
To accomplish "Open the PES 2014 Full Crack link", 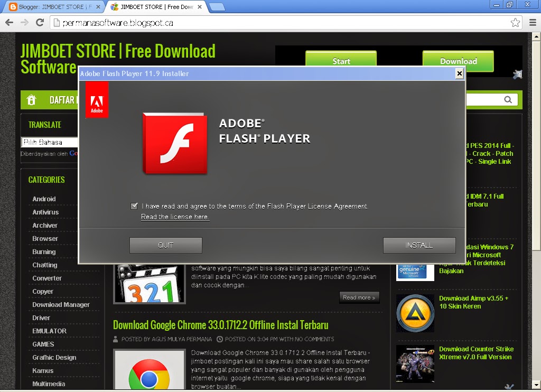I will point(489,154).
